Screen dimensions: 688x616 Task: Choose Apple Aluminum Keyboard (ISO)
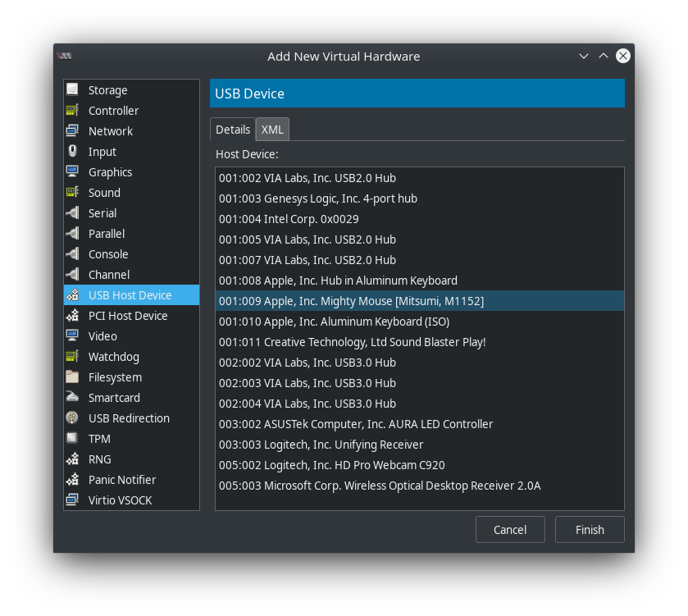click(x=420, y=322)
